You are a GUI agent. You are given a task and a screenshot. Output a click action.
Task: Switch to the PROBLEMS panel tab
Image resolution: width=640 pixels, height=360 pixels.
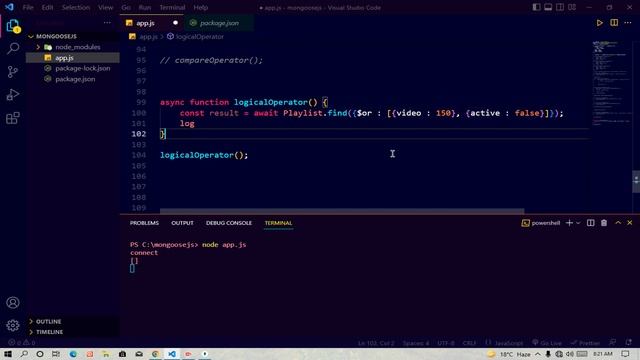click(144, 223)
